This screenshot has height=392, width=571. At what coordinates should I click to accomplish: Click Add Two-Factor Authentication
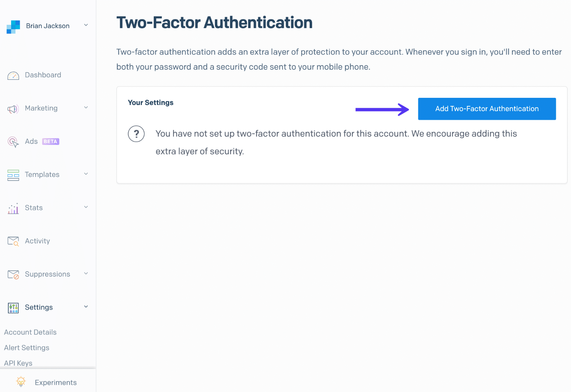click(487, 109)
